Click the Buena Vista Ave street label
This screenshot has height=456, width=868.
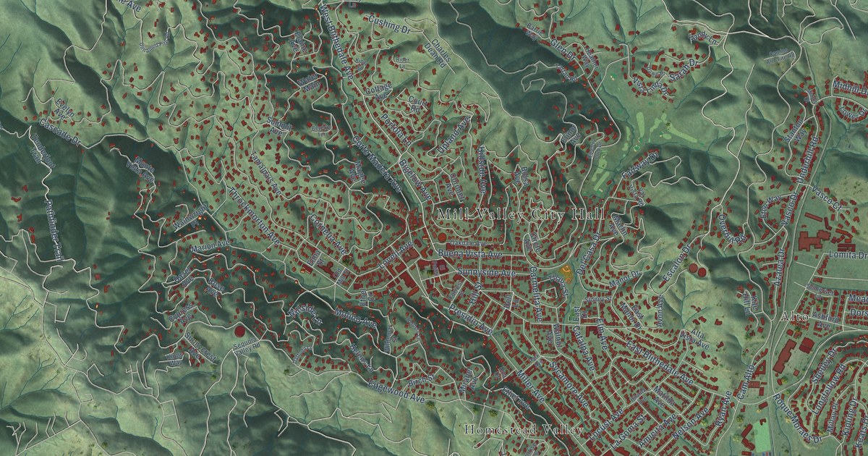470,255
